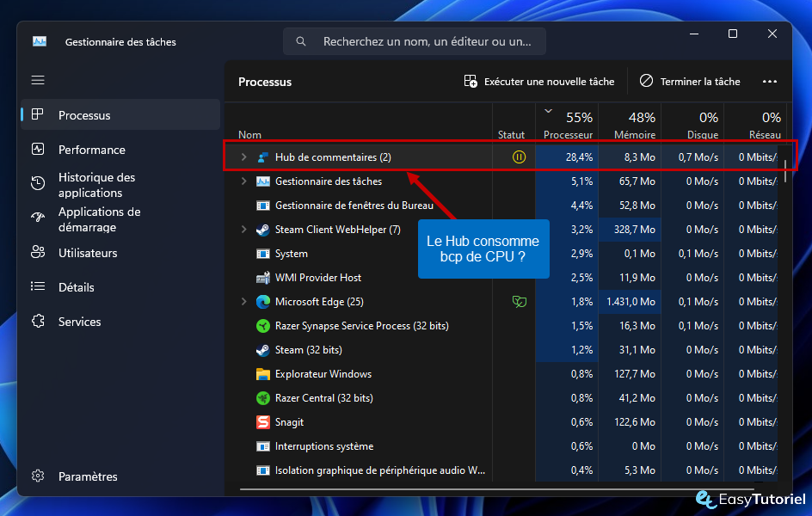812x516 pixels.
Task: Sort by Mémoire column header
Action: tap(630, 123)
